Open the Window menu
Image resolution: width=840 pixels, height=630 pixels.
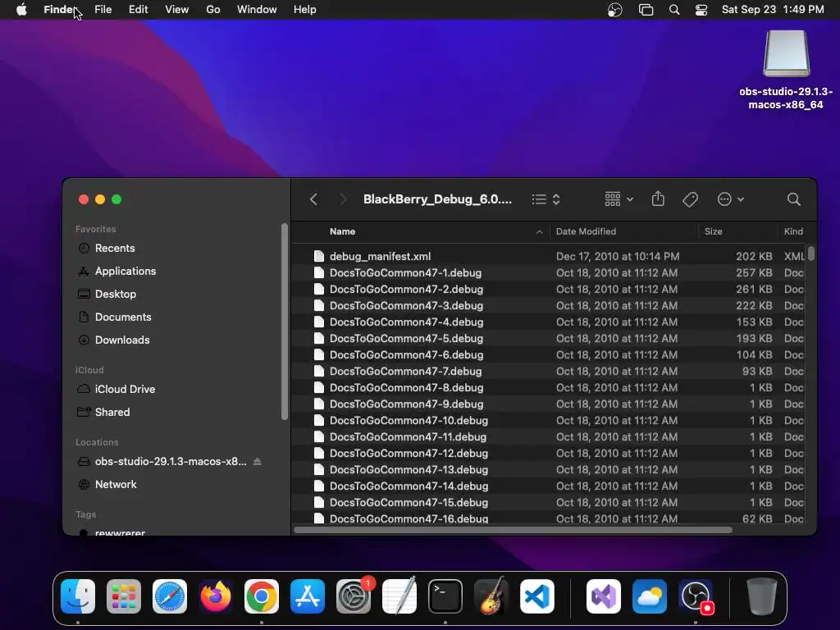coord(257,10)
